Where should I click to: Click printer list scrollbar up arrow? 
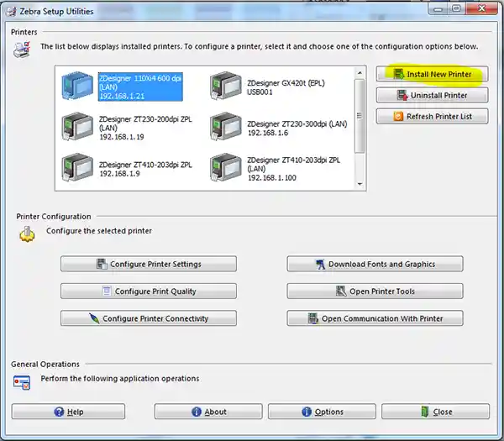tap(360, 73)
